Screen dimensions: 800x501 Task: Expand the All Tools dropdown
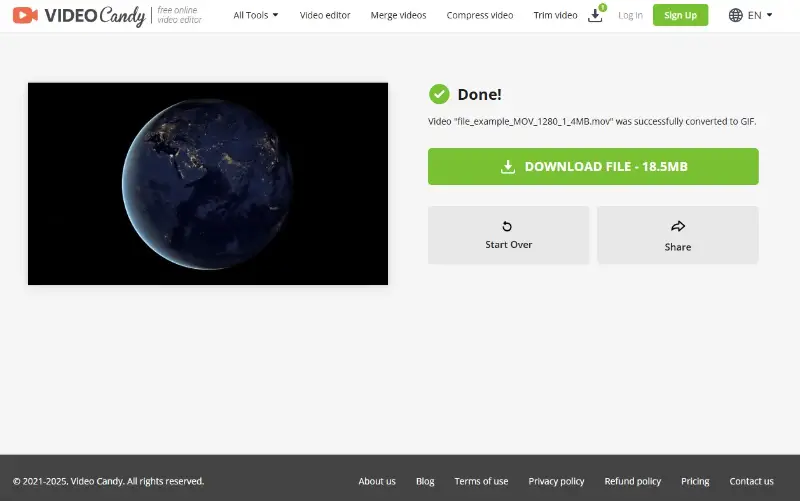point(256,15)
